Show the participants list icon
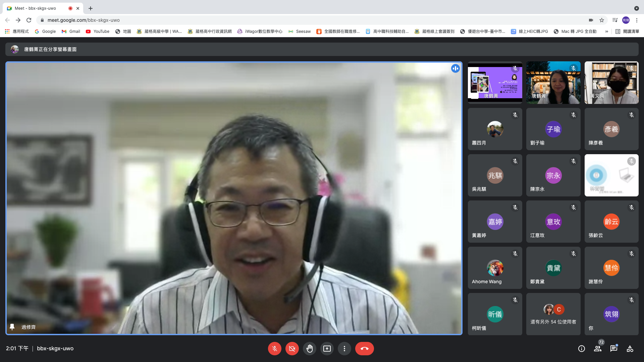This screenshot has width=644, height=362. (x=597, y=349)
